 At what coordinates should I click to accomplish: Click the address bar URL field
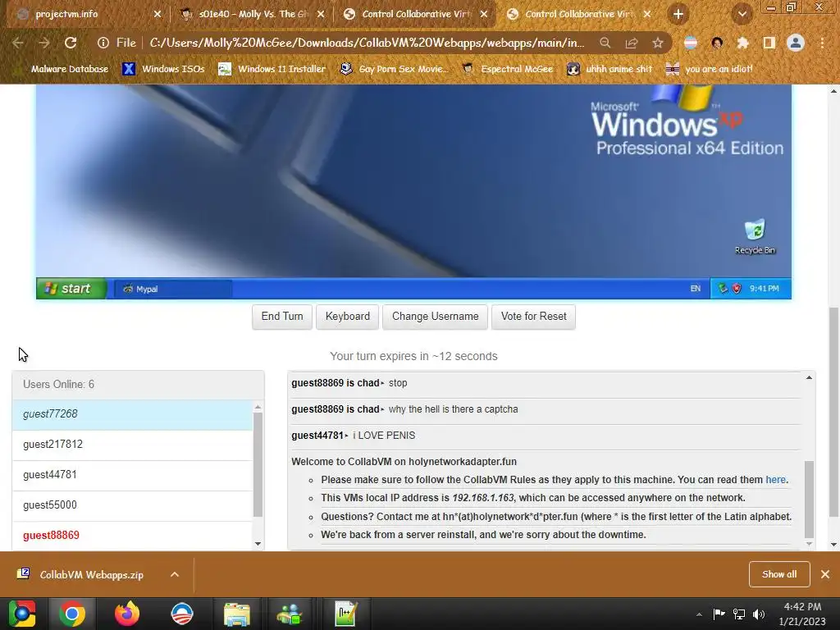[x=367, y=43]
